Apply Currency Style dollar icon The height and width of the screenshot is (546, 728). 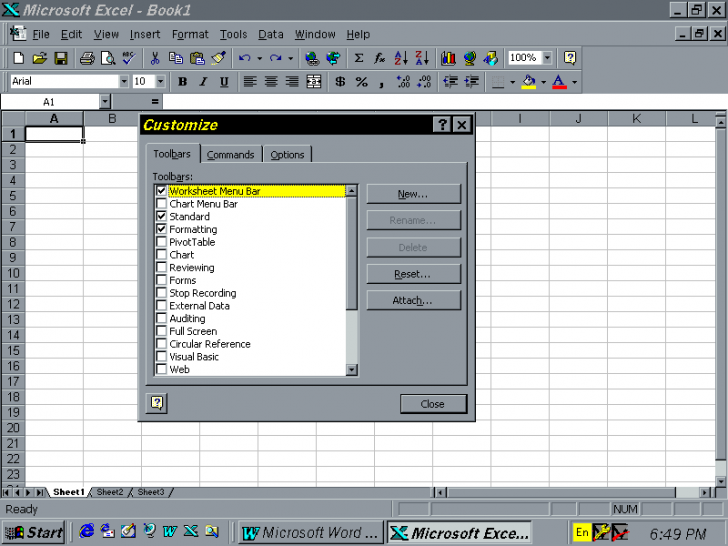(340, 82)
